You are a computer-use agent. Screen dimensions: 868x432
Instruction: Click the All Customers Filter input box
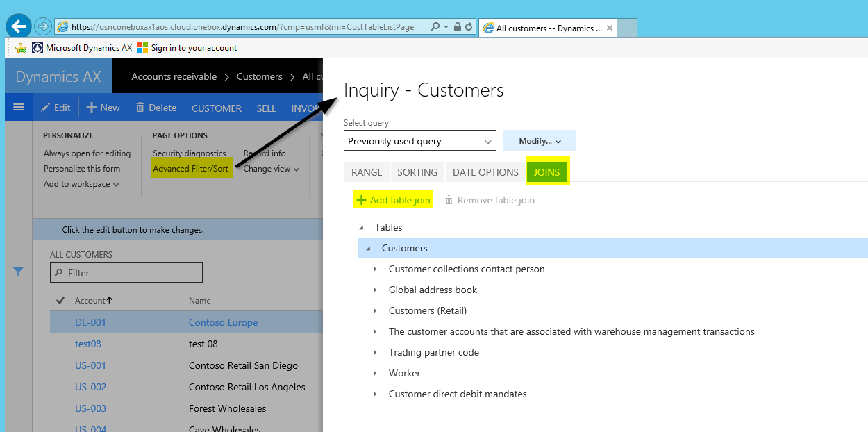tap(126, 273)
